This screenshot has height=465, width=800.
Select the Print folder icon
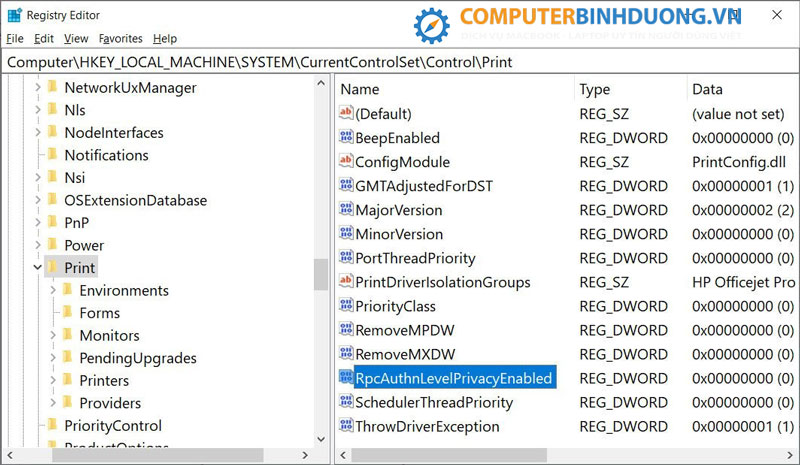pos(53,266)
